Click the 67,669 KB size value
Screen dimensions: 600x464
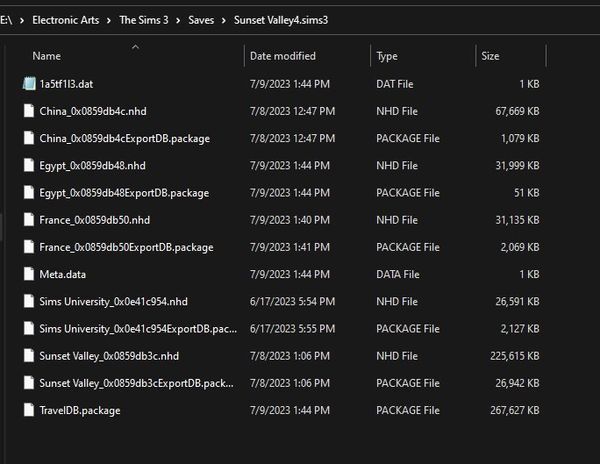517,111
